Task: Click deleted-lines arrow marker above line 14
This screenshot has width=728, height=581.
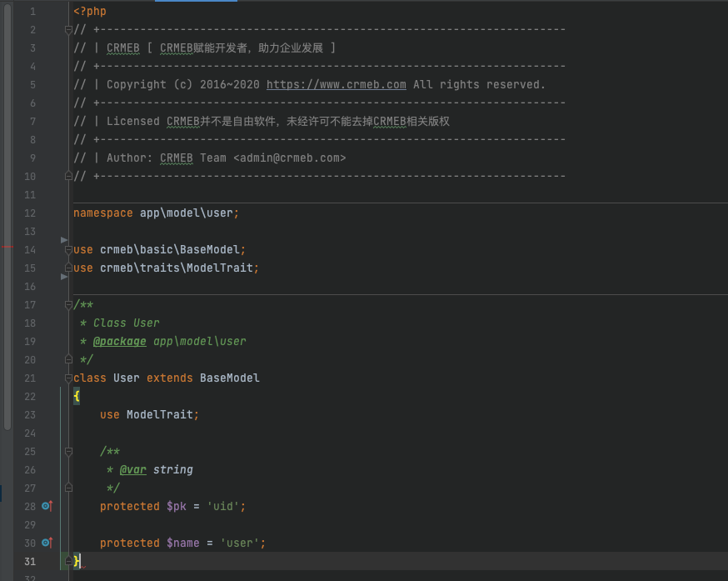Action: (x=64, y=240)
